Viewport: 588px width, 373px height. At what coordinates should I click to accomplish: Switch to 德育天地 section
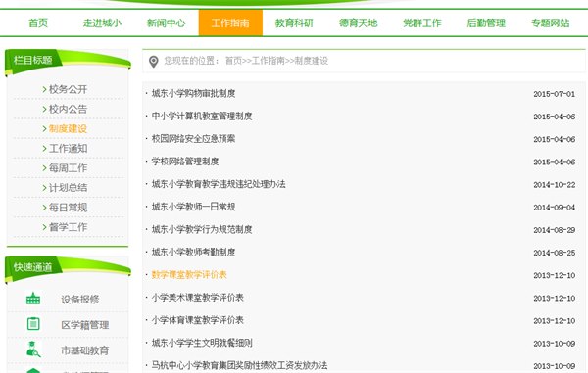pos(358,23)
